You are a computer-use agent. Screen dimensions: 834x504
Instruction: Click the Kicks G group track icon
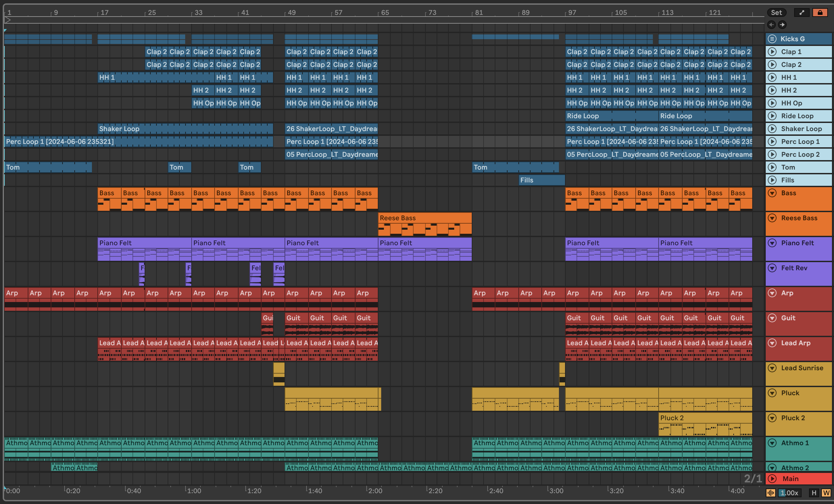[x=772, y=39]
